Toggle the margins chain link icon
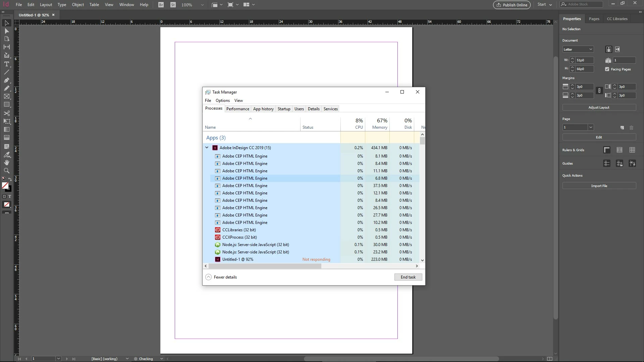 (x=599, y=91)
